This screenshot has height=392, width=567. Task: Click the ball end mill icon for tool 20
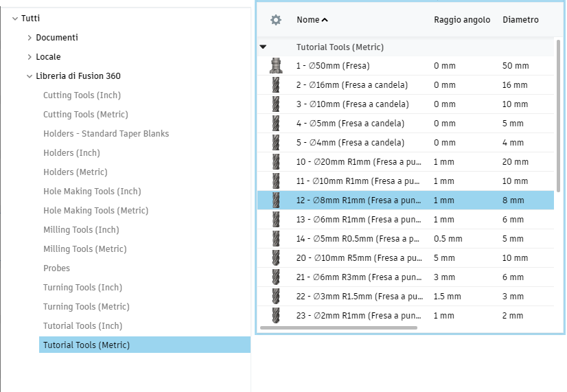coord(276,258)
